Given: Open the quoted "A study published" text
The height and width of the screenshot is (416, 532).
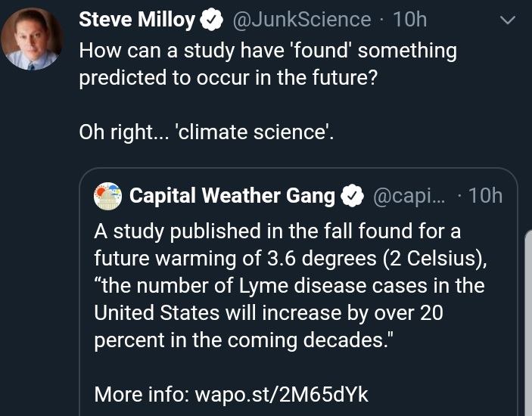Looking at the screenshot, I should (x=277, y=230).
